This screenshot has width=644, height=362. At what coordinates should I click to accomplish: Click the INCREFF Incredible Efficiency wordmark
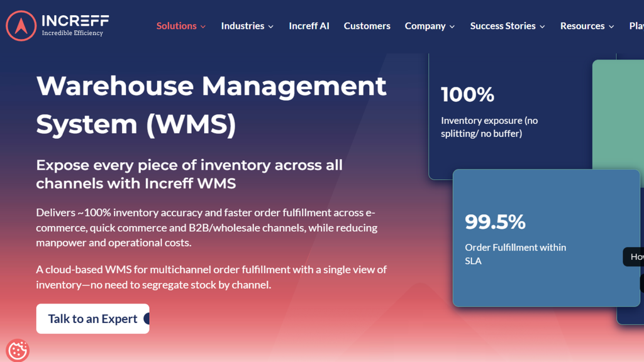tap(75, 25)
